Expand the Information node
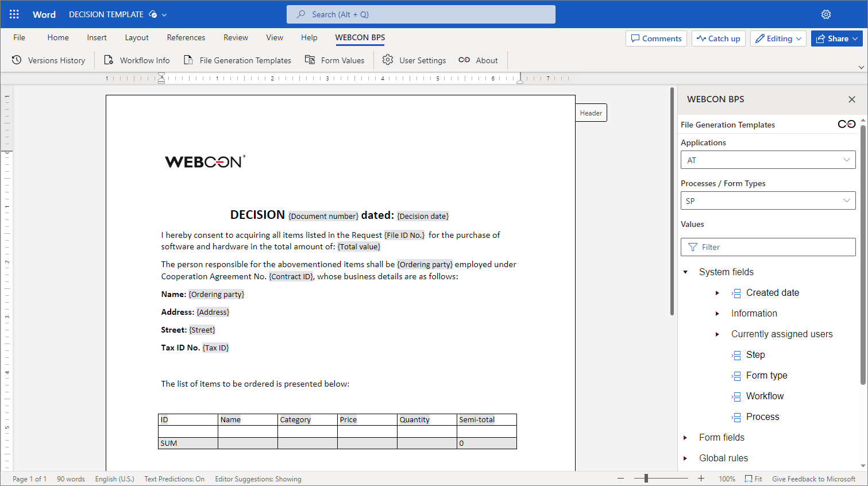The image size is (868, 486). point(717,314)
